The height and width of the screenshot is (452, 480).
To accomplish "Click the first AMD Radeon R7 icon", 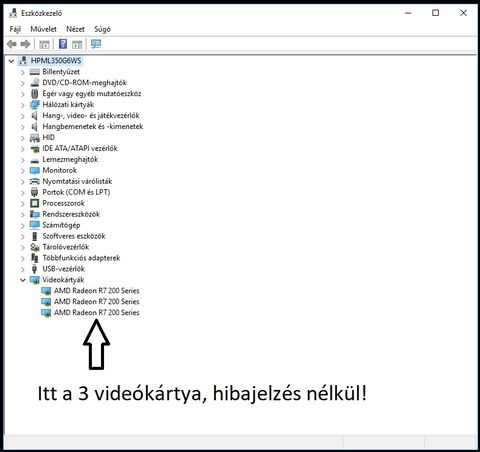I will point(46,291).
